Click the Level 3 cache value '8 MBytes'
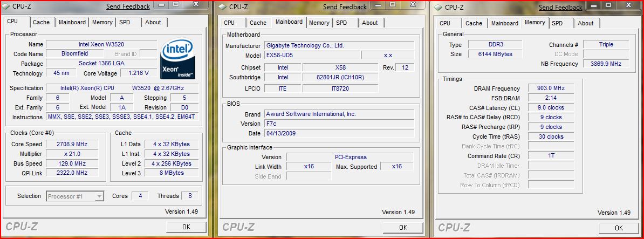This screenshot has width=644, height=239. (172, 173)
